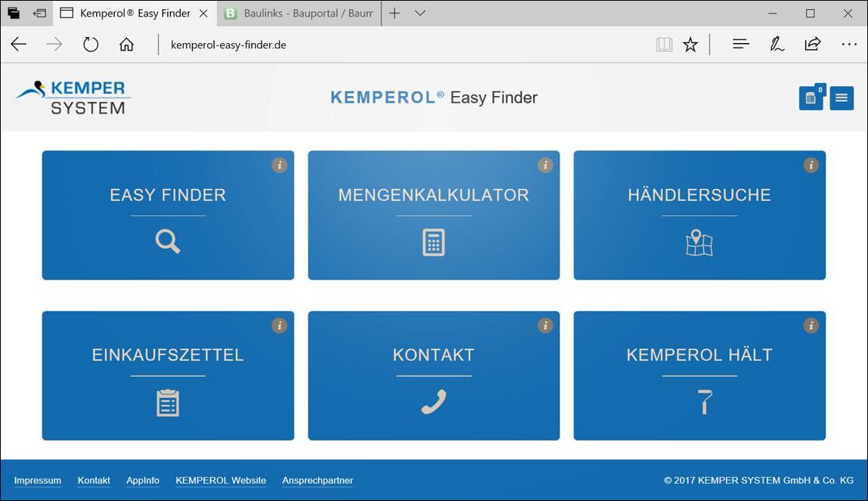Show info for Kontakt tile
This screenshot has width=868, height=501.
point(545,326)
